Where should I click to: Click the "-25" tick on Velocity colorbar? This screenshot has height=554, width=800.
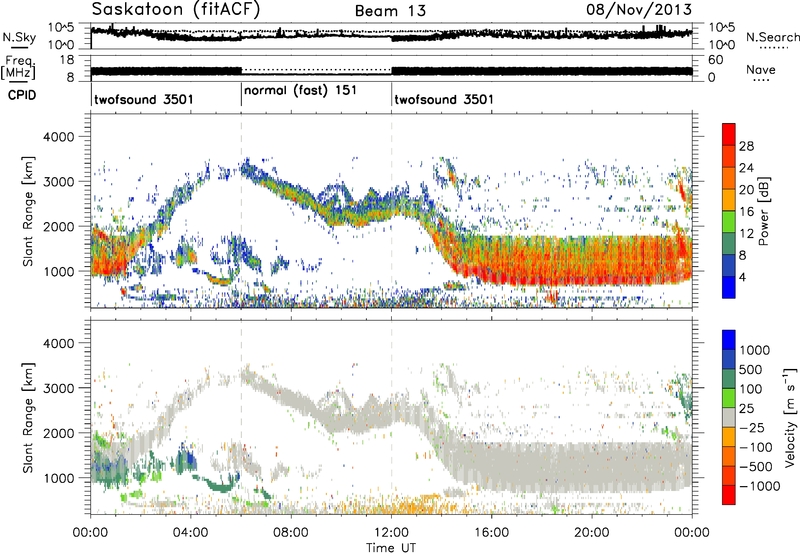pos(751,427)
